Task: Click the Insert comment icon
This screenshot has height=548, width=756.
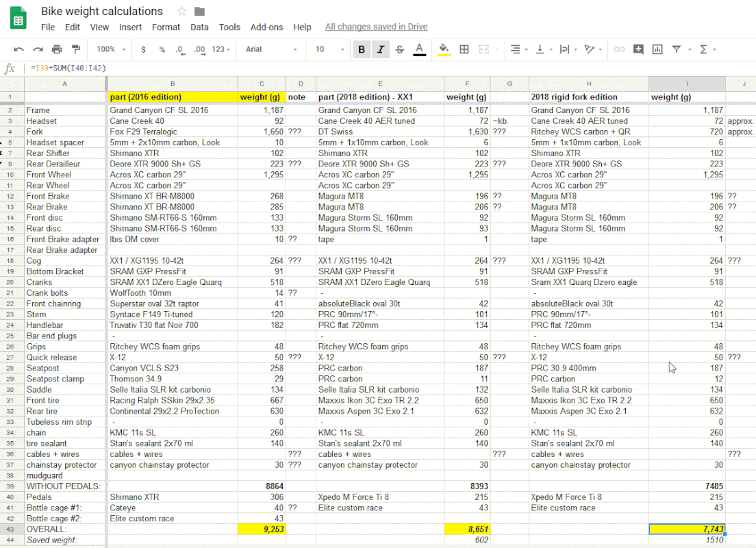Action: [638, 49]
